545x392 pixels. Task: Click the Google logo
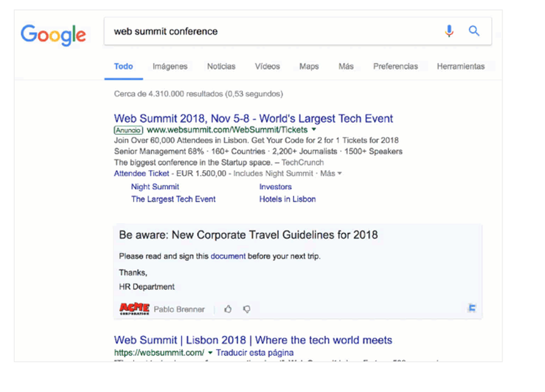pos(53,34)
